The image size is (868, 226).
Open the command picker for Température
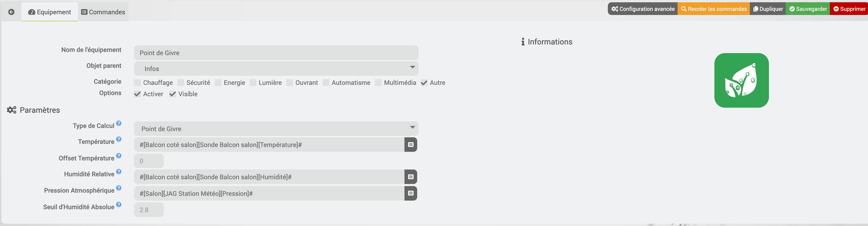410,145
